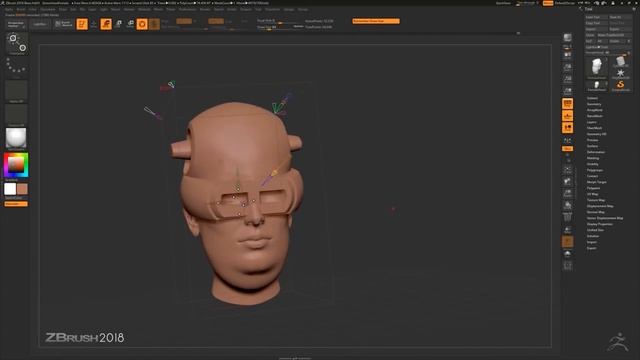Viewport: 640px width, 360px height.
Task: Open the Stroke menu
Action: click(232, 9)
